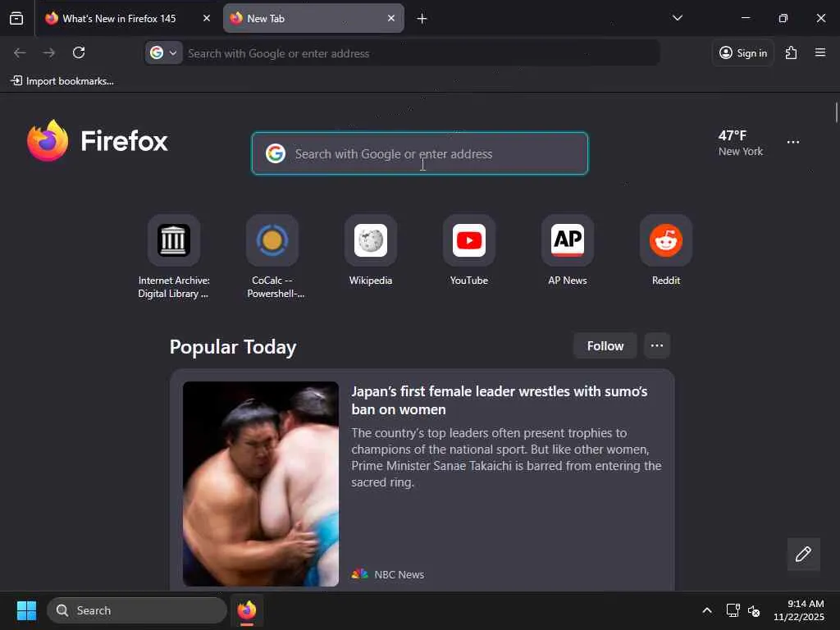Viewport: 840px width, 630px height.
Task: Open Popular Today section options menu
Action: click(657, 346)
